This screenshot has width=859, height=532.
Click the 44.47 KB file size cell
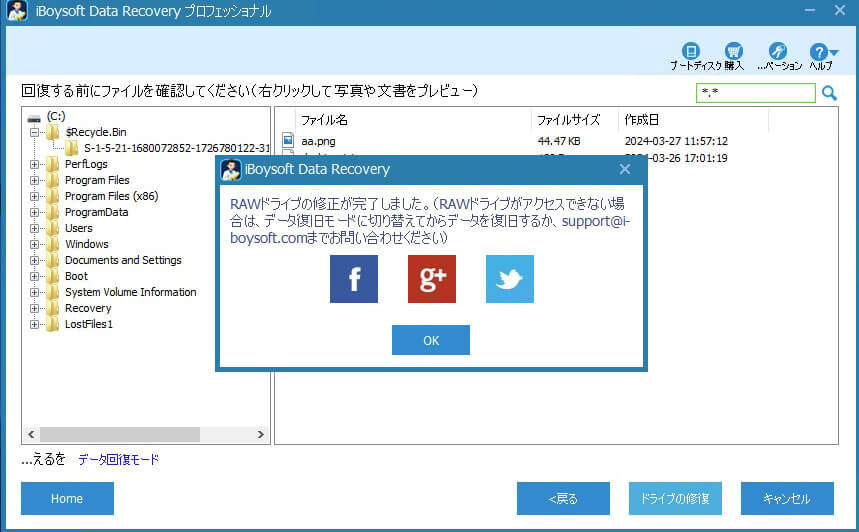(558, 141)
